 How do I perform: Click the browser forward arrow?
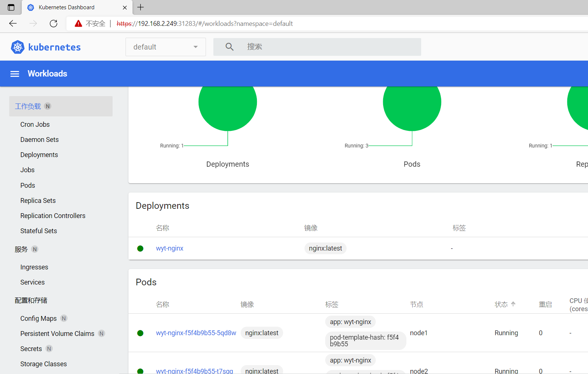33,24
